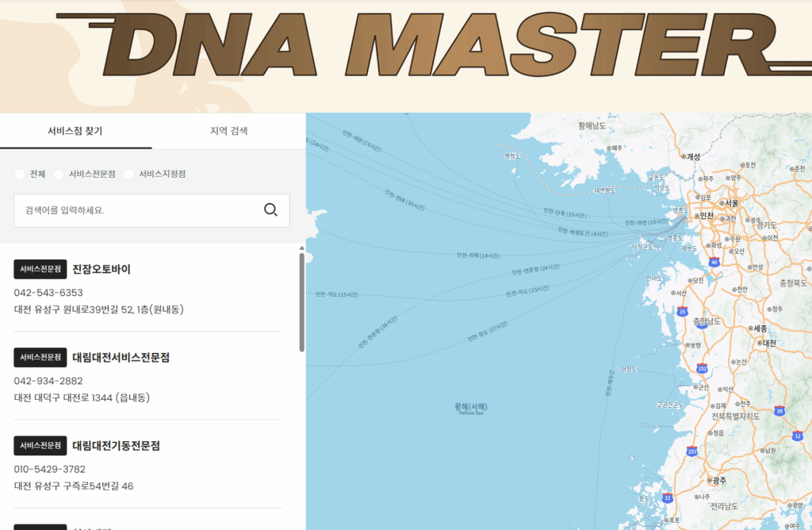This screenshot has height=530, width=812.
Task: Click the store list scrollbar thumb
Action: [x=302, y=302]
